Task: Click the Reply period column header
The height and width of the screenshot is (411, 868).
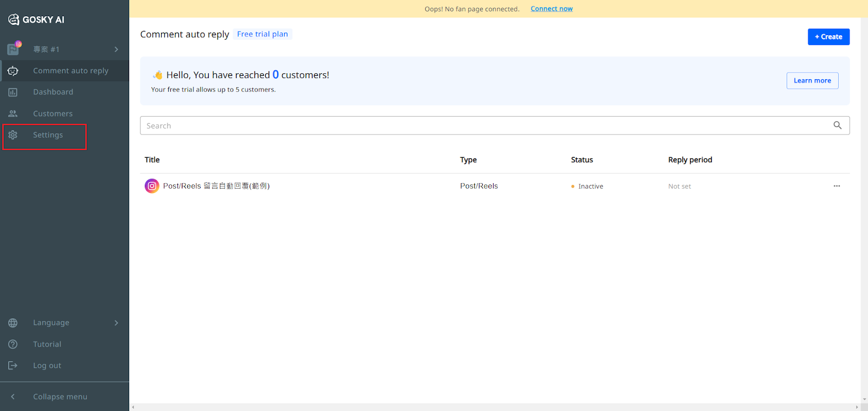Action: 690,160
